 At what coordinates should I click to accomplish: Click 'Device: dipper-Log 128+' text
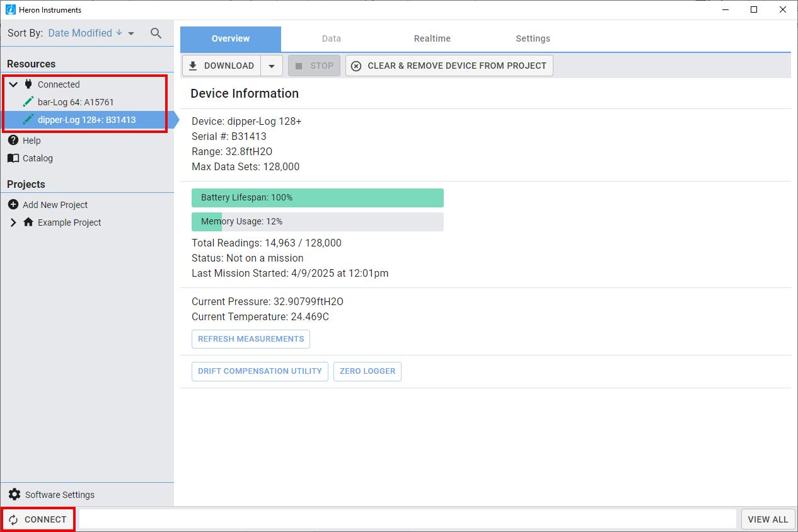click(246, 121)
